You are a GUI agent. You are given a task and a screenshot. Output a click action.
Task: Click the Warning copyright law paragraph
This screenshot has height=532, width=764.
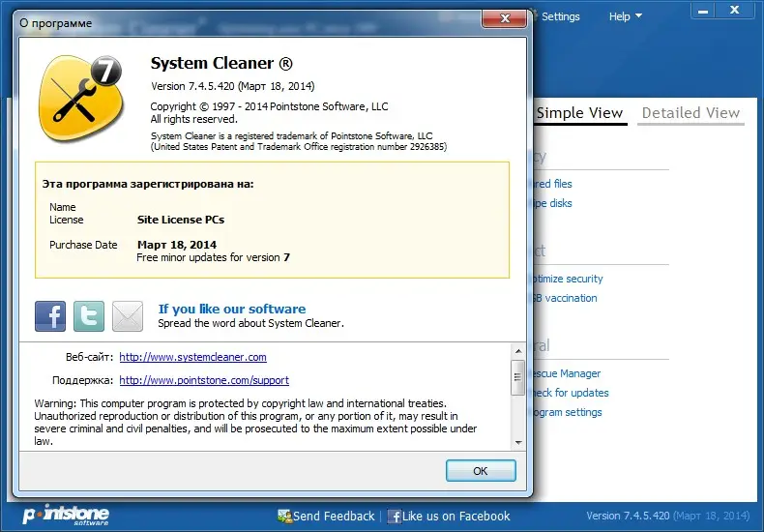click(x=255, y=423)
